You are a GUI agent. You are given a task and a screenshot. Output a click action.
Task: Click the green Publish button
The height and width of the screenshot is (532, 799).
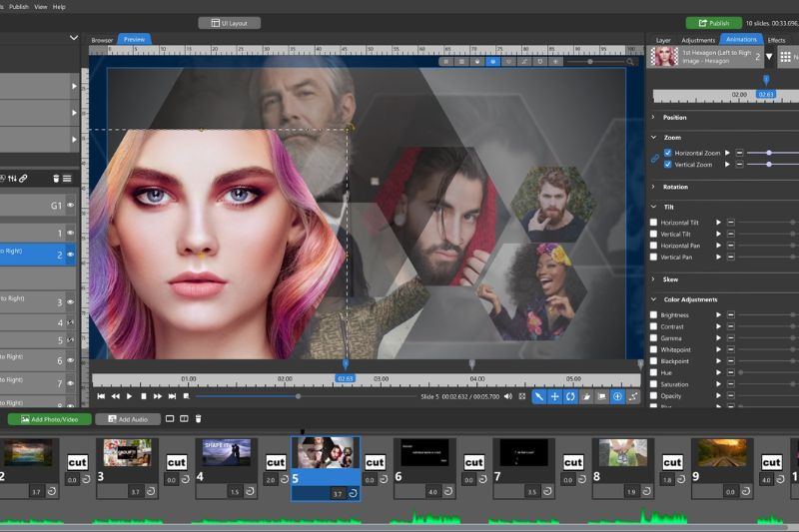tap(713, 23)
